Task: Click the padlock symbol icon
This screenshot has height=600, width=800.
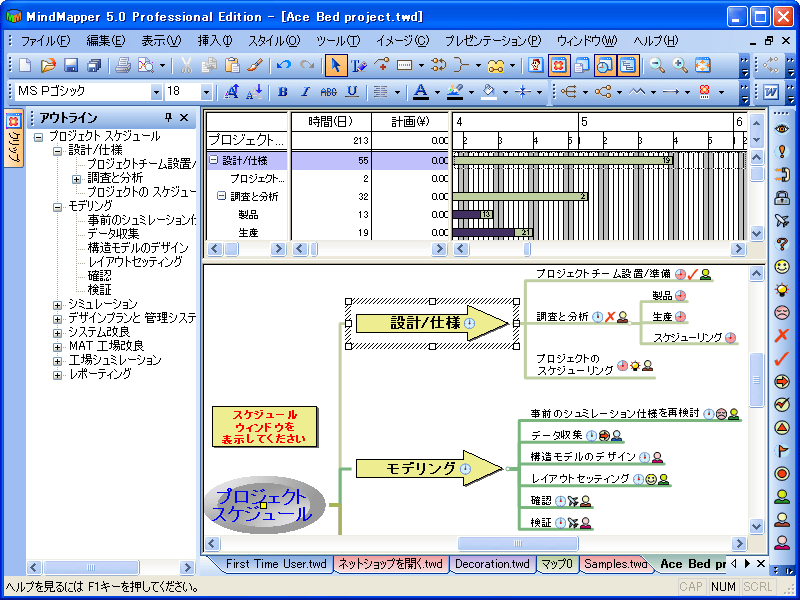Action: point(782,198)
